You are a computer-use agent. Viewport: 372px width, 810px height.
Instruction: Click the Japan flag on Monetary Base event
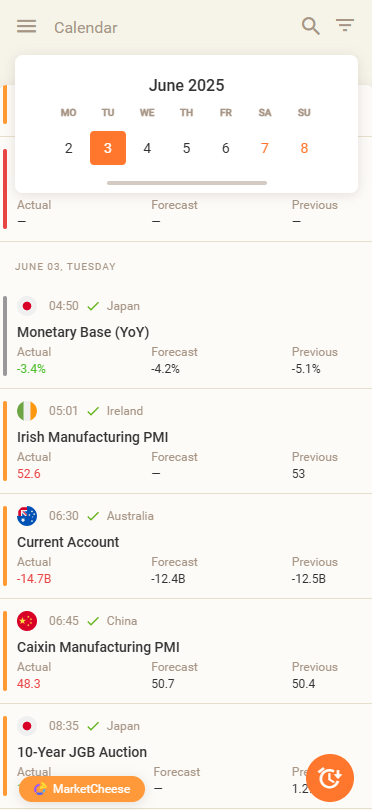click(x=27, y=306)
